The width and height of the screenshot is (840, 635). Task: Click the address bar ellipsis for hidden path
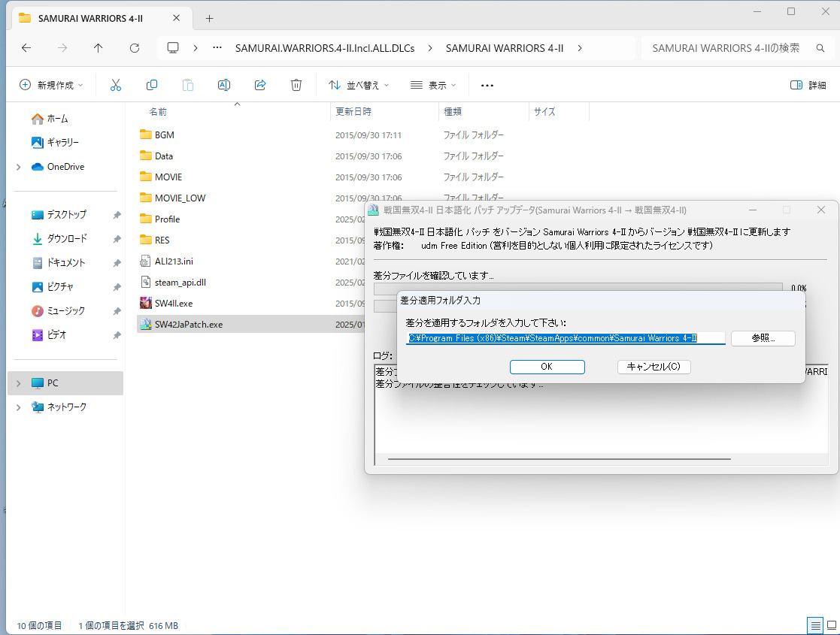217,47
